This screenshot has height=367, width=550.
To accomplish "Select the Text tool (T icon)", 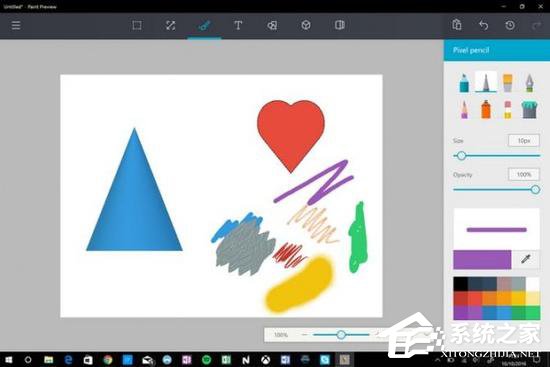I will click(238, 25).
